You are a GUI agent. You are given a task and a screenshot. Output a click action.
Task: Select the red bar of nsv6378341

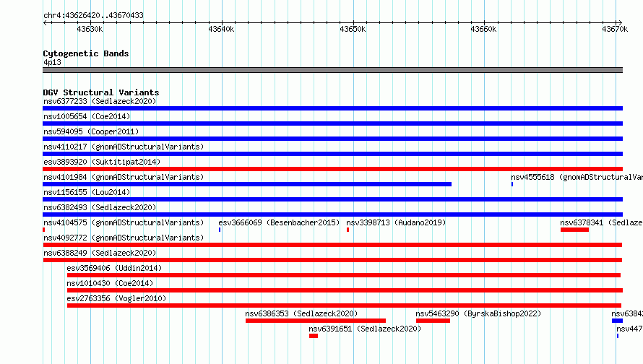[x=574, y=230]
